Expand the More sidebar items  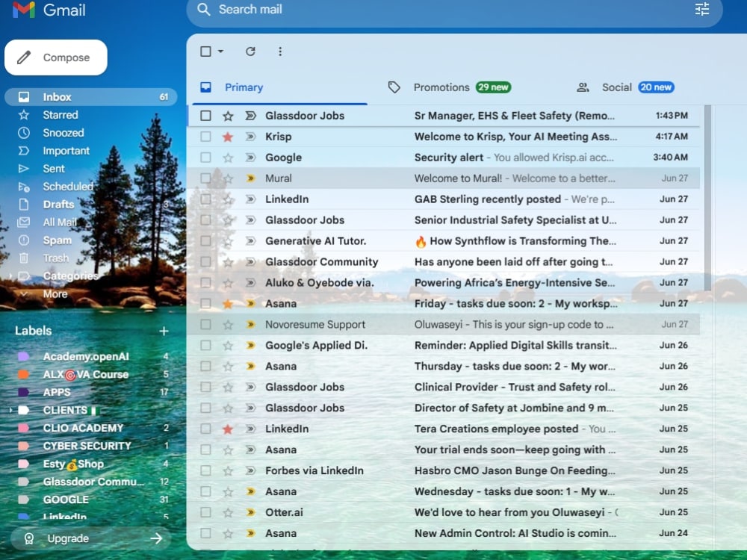point(24,294)
